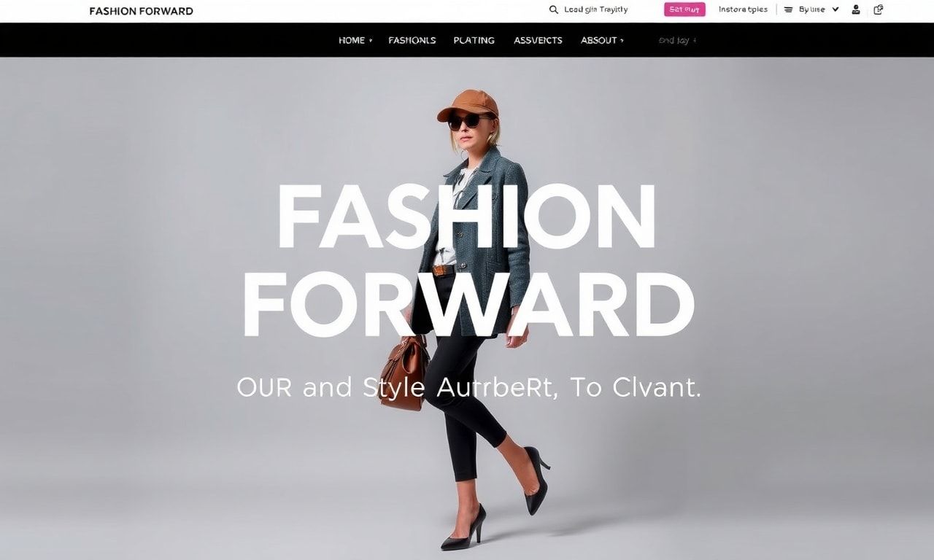Click the magnifying glass search icon

(x=553, y=9)
